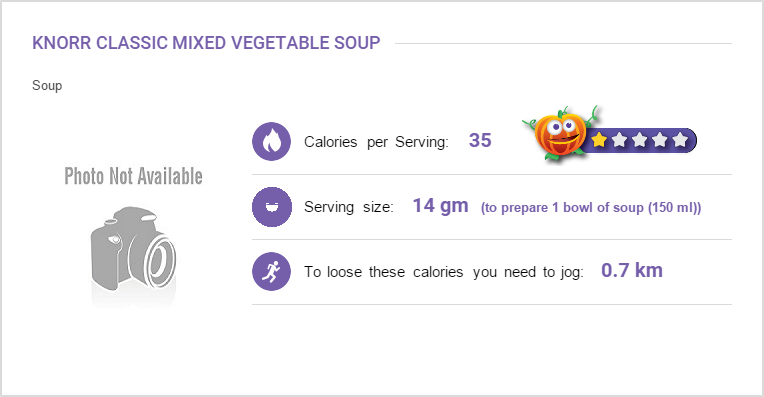This screenshot has width=764, height=397.
Task: Click the 14 gm serving size value
Action: click(440, 206)
